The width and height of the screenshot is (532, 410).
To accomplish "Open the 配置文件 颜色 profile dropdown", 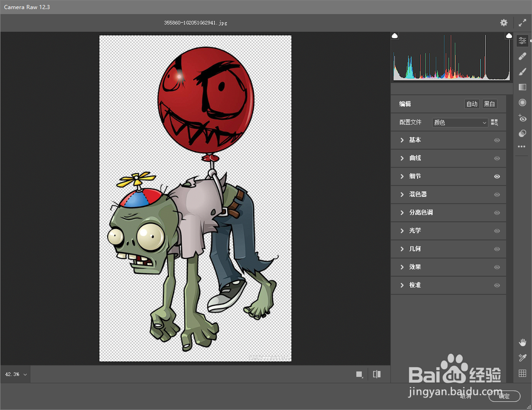I will click(460, 122).
